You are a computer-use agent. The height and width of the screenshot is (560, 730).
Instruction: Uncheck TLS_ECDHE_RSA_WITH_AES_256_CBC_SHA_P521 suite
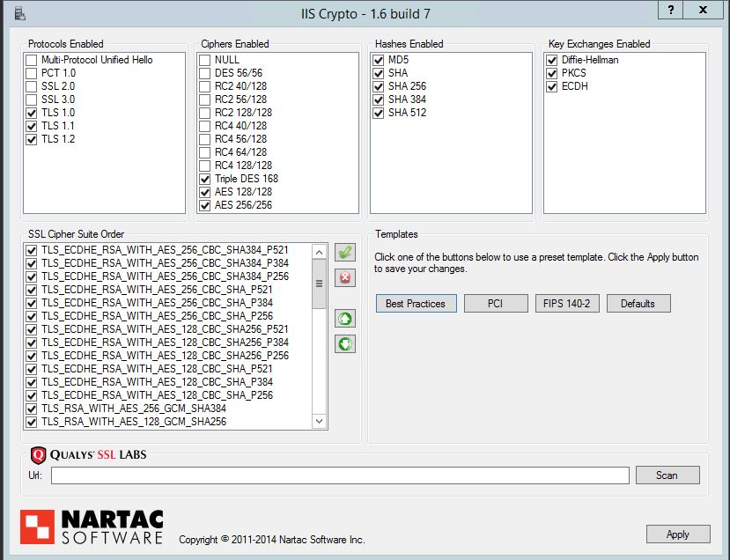click(31, 290)
